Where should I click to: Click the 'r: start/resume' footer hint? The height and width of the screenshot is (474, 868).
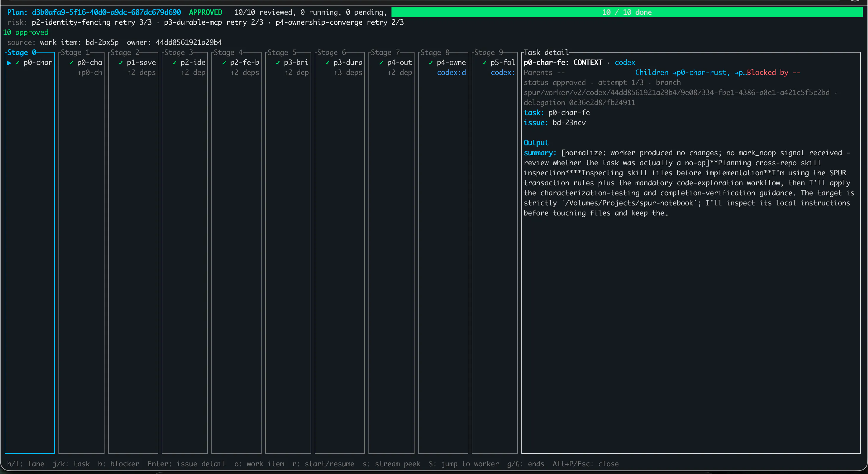323,464
